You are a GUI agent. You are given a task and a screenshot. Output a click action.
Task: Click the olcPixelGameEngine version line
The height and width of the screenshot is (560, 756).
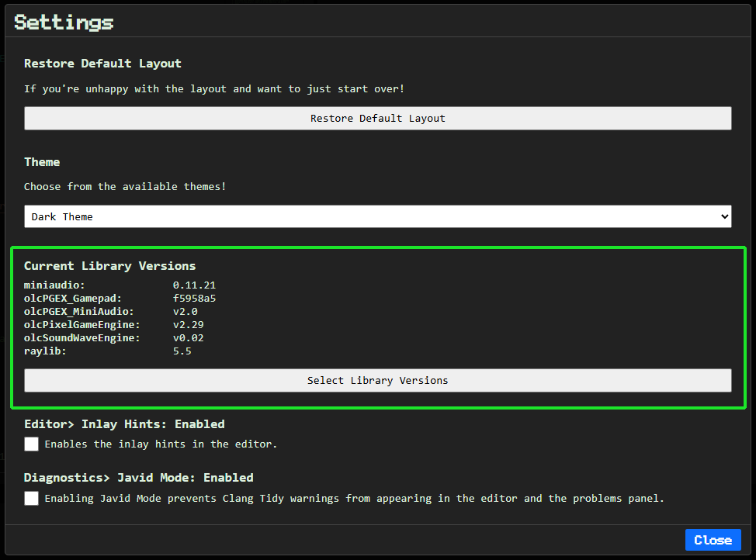tap(116, 324)
